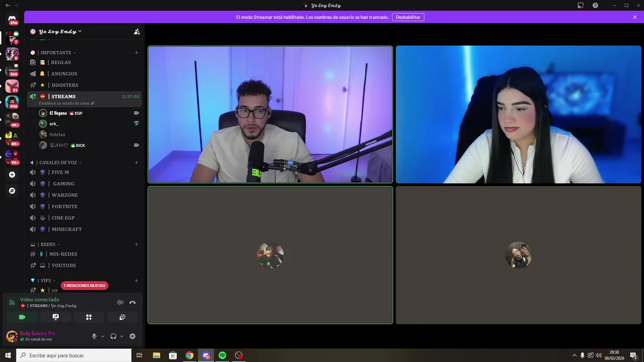Create channel in VIPS category
This screenshot has width=644, height=362.
[136, 281]
